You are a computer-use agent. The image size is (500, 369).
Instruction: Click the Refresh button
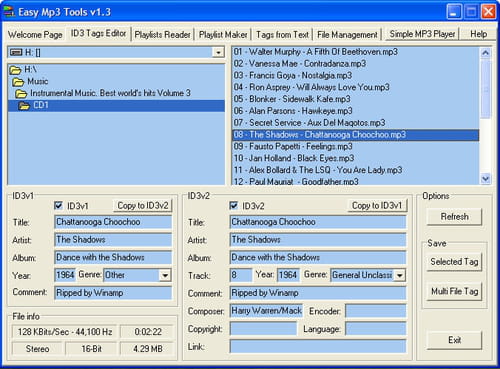point(454,217)
